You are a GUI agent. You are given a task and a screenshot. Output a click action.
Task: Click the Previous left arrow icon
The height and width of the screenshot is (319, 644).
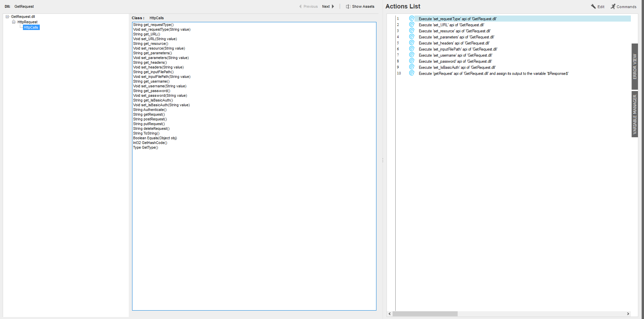[x=300, y=6]
